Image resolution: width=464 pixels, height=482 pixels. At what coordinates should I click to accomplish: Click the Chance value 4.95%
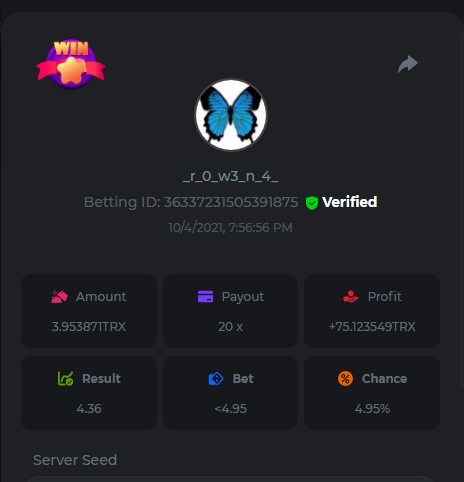pos(372,409)
